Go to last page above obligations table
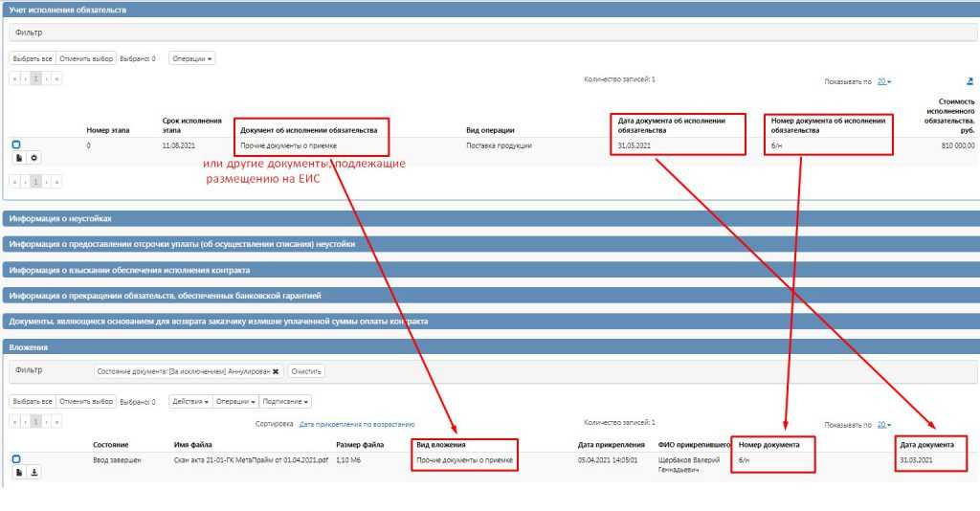Screen dimensions: 980x511 tap(56, 78)
